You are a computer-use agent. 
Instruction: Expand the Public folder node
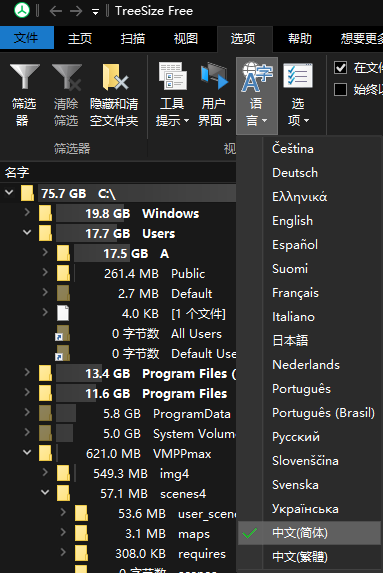point(45,272)
